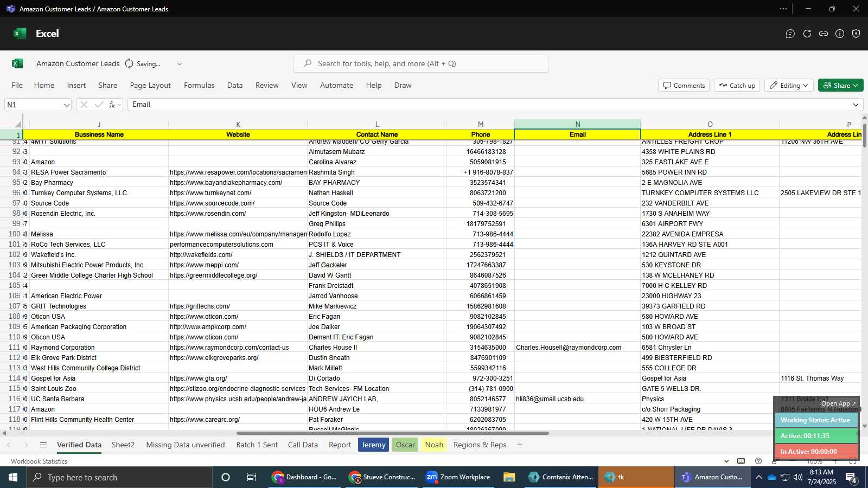868x488 pixels.
Task: Click the select-all corner triangle
Action: (18, 124)
